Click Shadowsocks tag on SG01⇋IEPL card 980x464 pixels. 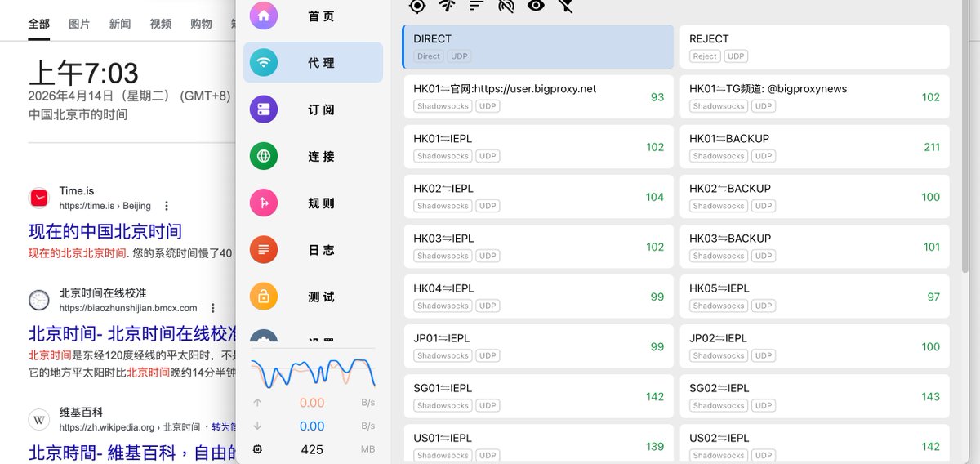click(x=443, y=405)
